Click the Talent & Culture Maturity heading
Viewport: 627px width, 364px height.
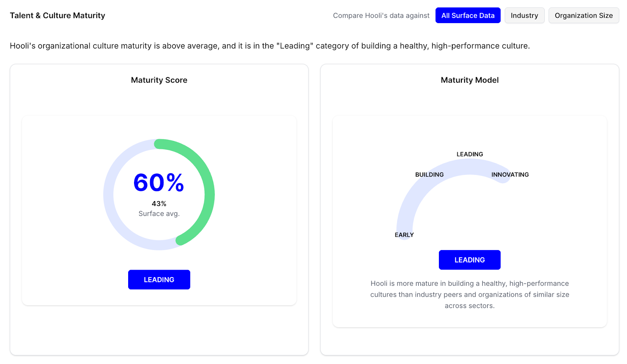point(58,15)
